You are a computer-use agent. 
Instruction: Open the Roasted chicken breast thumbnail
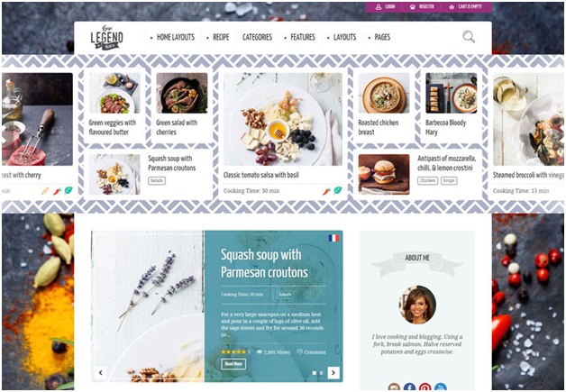pyautogui.click(x=384, y=93)
